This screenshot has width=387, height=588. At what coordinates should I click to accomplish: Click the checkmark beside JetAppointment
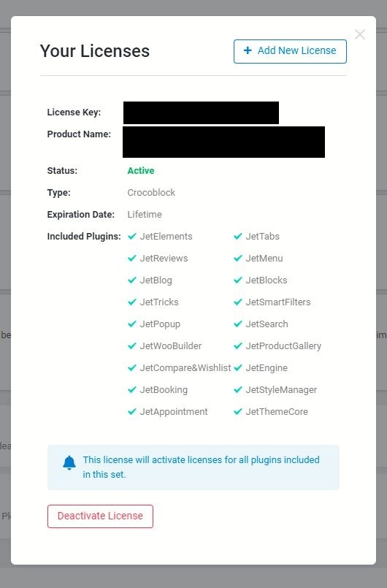132,411
